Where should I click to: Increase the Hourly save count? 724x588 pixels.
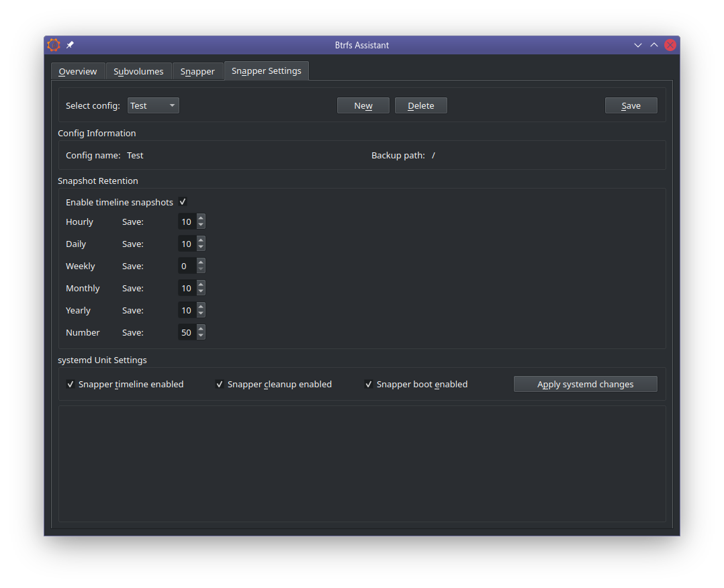[200, 218]
